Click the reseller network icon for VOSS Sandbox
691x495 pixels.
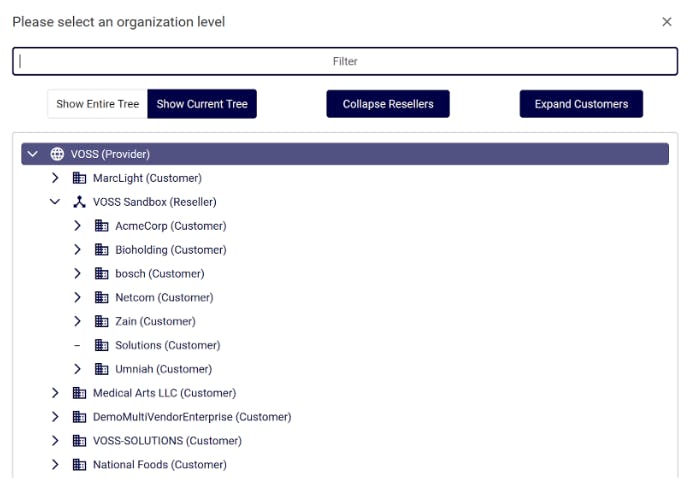[80, 202]
